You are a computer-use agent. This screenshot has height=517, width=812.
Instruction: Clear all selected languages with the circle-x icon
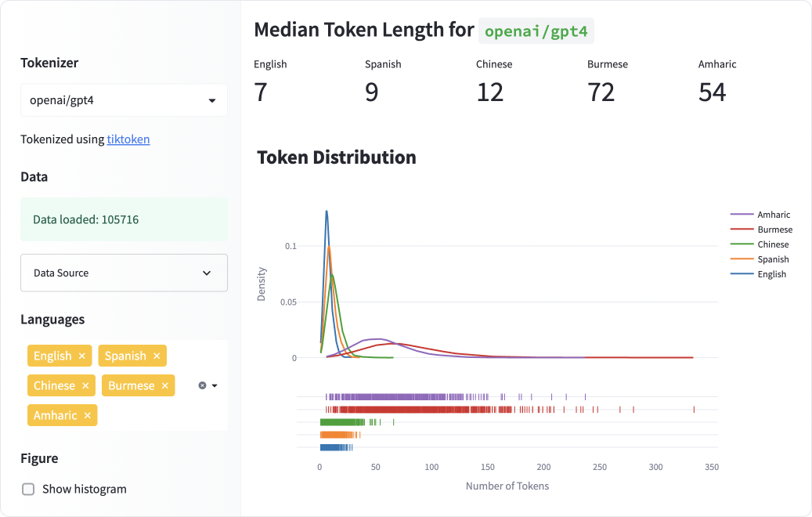[x=202, y=385]
